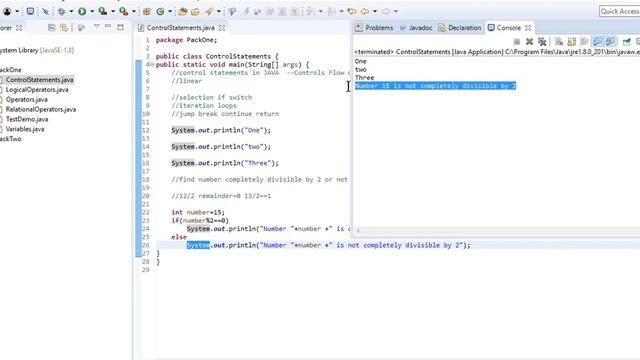This screenshot has width=640, height=360.
Task: Minimize the Package Explorer panel
Action: click(108, 26)
